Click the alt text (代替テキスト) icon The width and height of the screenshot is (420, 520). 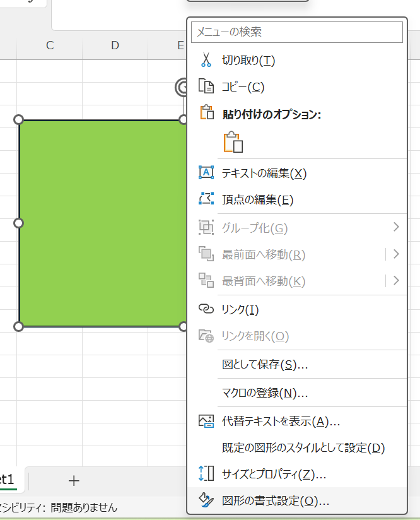(x=206, y=421)
